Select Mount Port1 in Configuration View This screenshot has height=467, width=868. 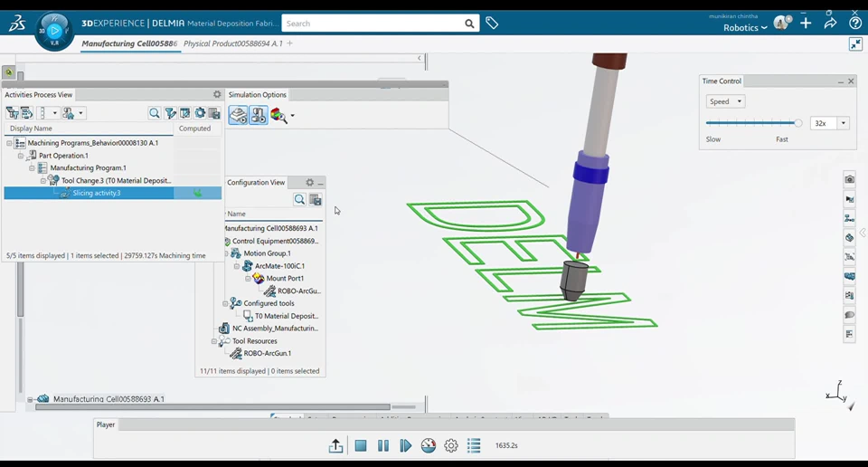[285, 279]
